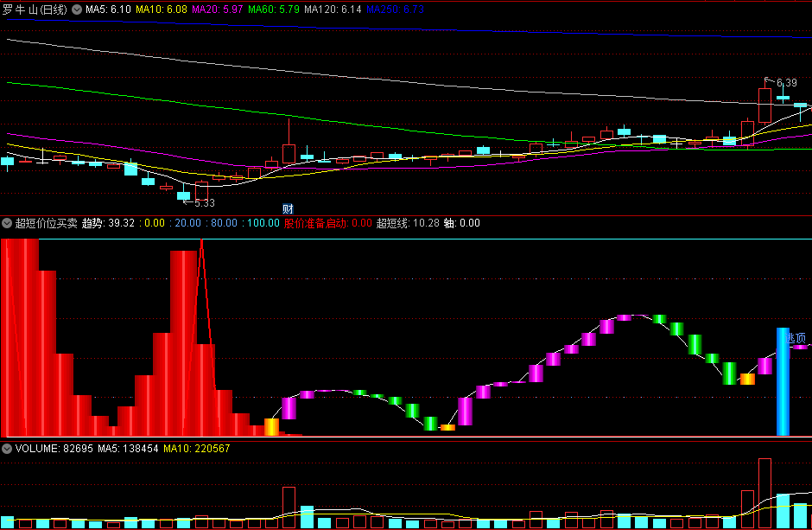The image size is (812, 530).
Task: Click the 超短价位买卖 indicator name
Action: [x=46, y=223]
